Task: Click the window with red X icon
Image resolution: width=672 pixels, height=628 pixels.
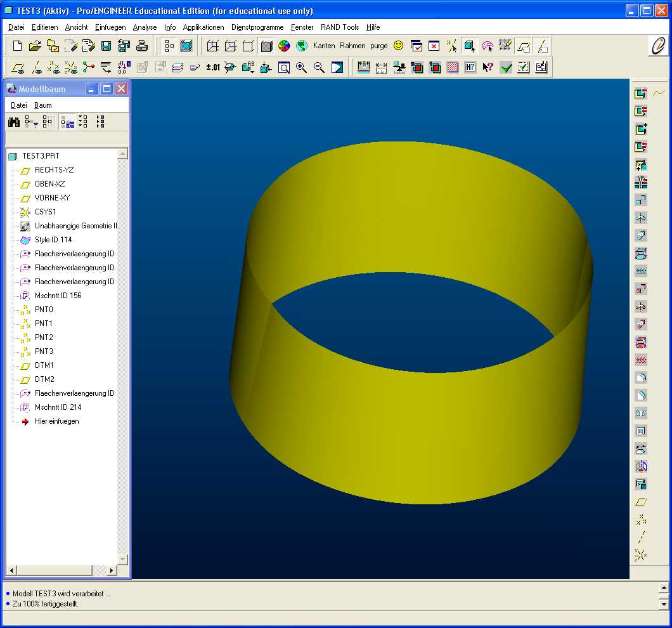Action: (x=434, y=46)
